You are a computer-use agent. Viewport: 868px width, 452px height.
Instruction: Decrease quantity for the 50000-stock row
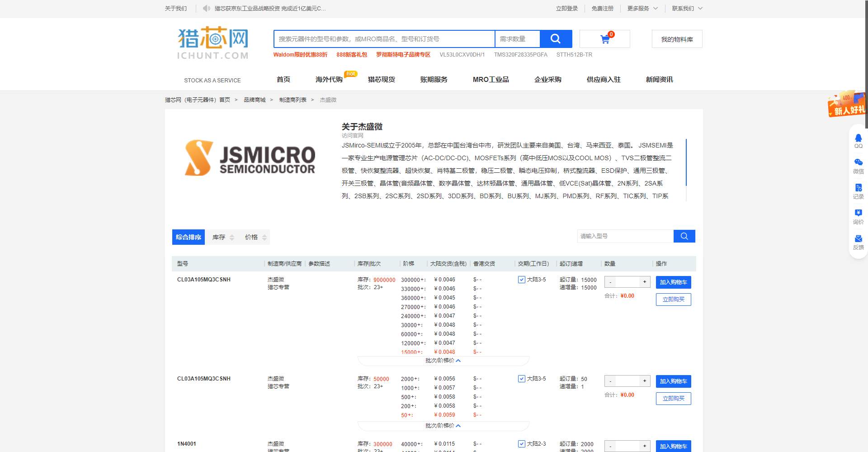click(x=610, y=381)
